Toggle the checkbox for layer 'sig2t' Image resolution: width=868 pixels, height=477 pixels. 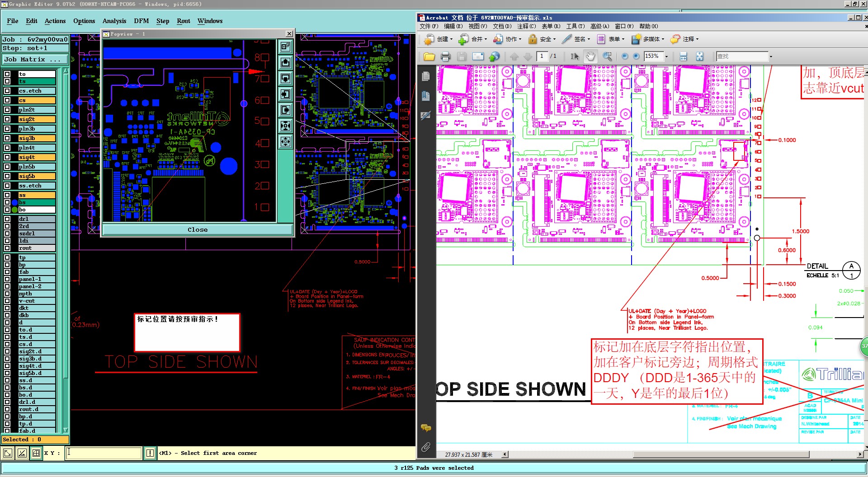(7, 119)
